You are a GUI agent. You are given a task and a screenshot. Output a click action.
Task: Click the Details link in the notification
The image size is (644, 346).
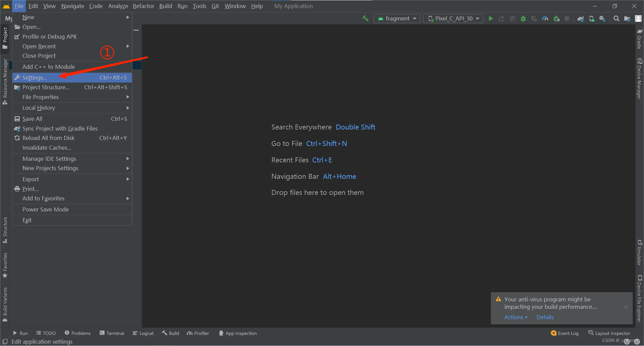point(545,317)
